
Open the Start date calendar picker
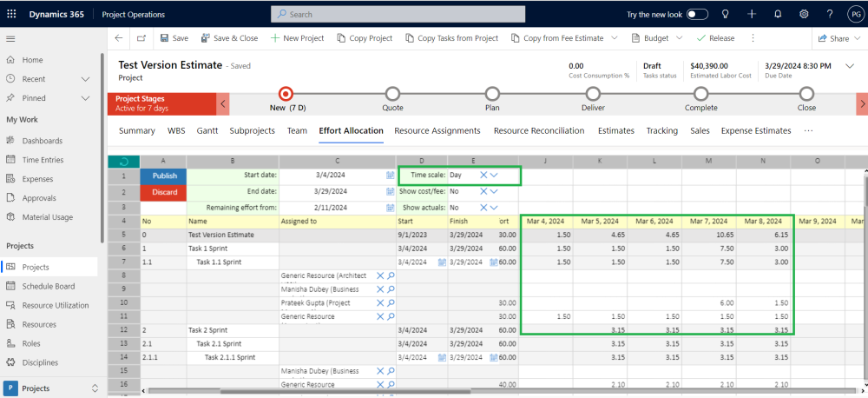pos(391,175)
